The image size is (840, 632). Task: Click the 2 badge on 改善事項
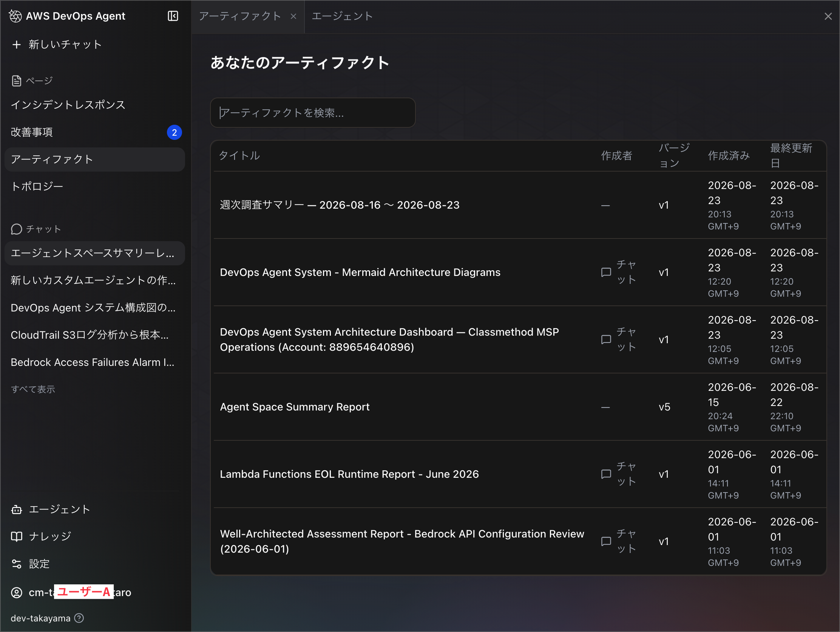pos(174,132)
